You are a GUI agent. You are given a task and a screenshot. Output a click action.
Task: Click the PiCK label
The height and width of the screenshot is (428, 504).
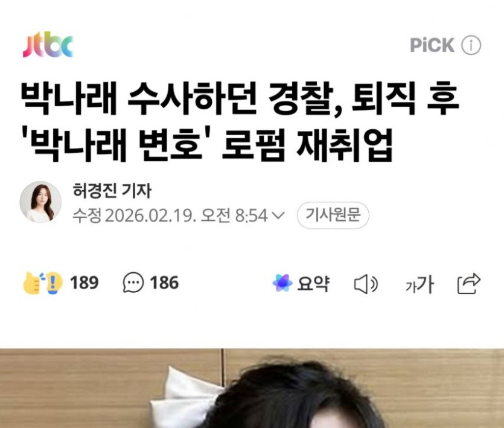pyautogui.click(x=432, y=45)
